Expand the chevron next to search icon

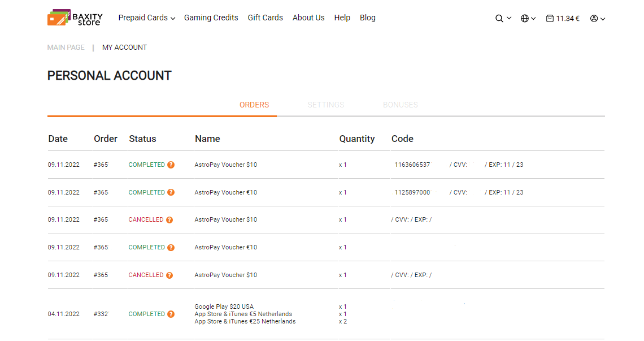(x=509, y=19)
